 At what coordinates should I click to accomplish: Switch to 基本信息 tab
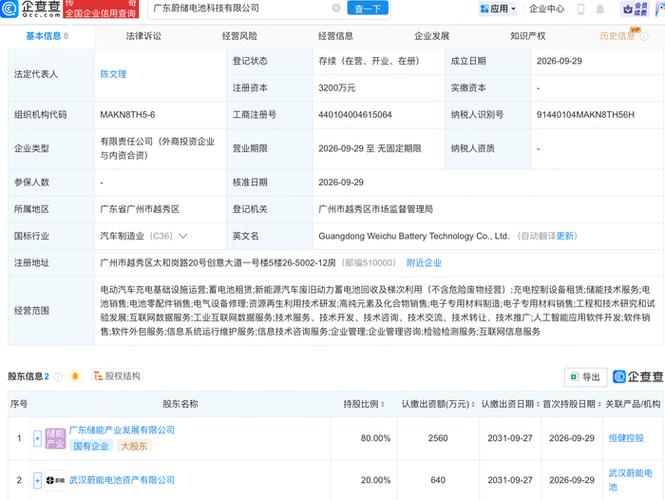click(47, 36)
